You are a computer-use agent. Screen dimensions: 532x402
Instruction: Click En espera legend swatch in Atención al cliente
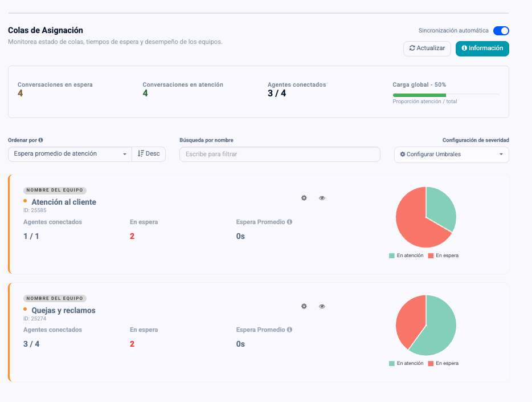(431, 256)
